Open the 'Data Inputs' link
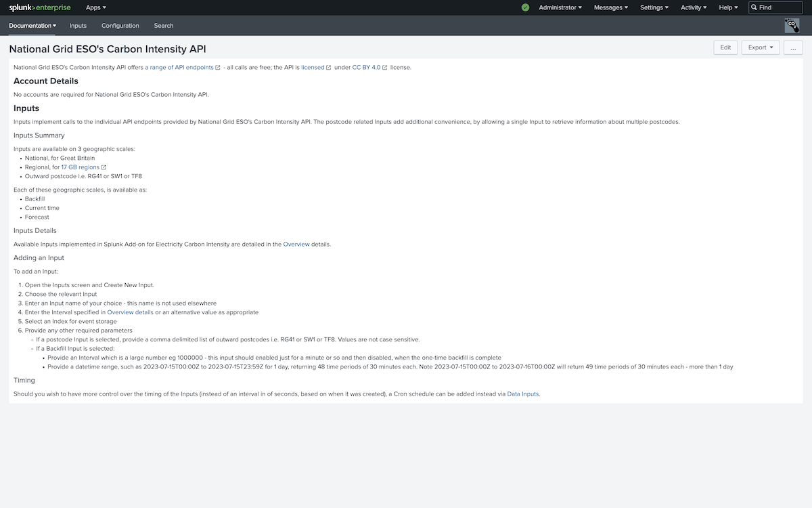812x508 pixels. click(x=523, y=394)
